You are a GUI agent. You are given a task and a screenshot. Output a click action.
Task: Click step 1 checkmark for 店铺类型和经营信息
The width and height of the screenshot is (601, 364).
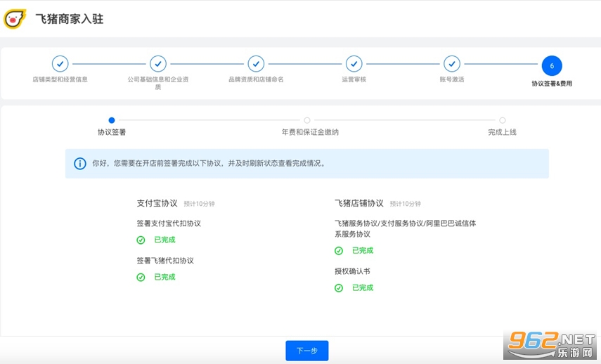point(60,64)
